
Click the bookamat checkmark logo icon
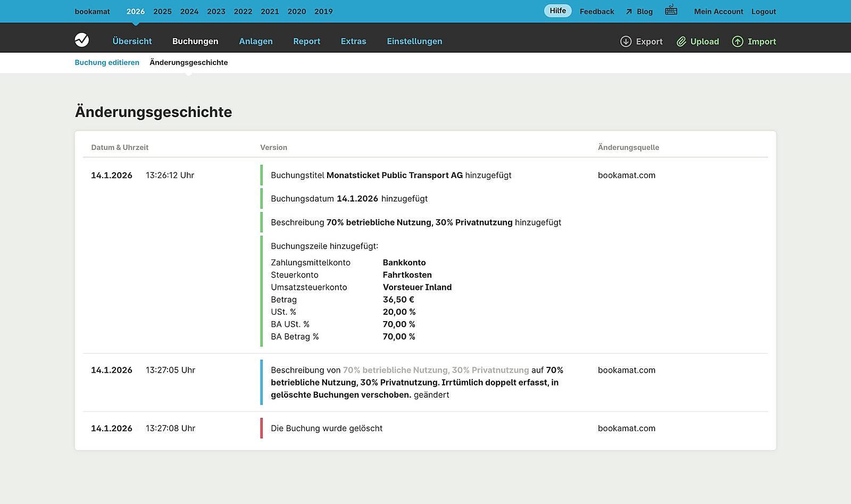[x=82, y=40]
